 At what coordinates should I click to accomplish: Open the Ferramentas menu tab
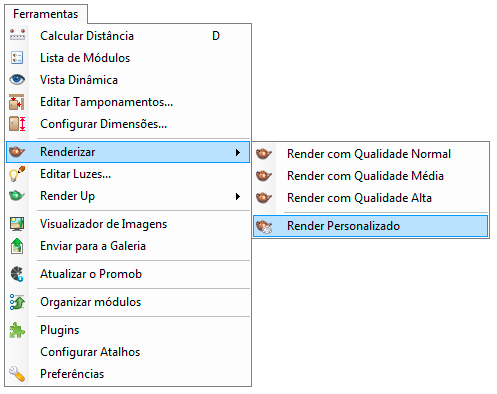(46, 14)
